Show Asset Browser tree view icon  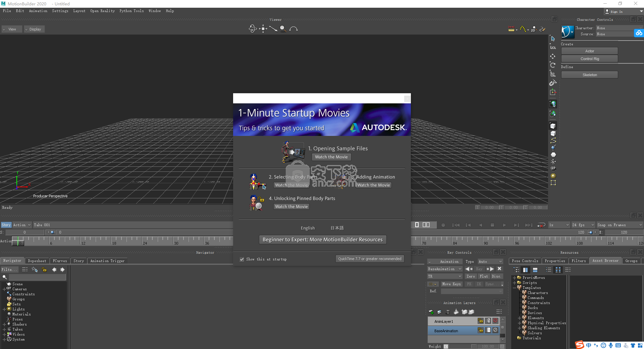(517, 270)
